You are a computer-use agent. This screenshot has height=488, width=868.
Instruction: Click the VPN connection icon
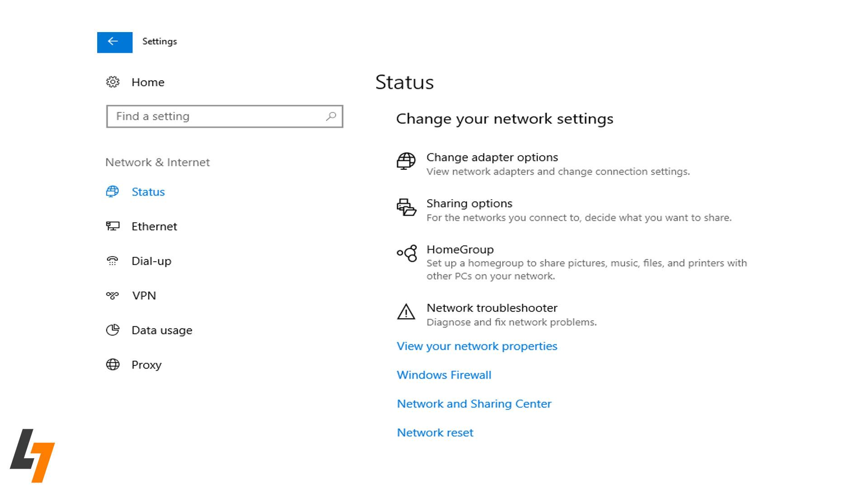tap(113, 296)
